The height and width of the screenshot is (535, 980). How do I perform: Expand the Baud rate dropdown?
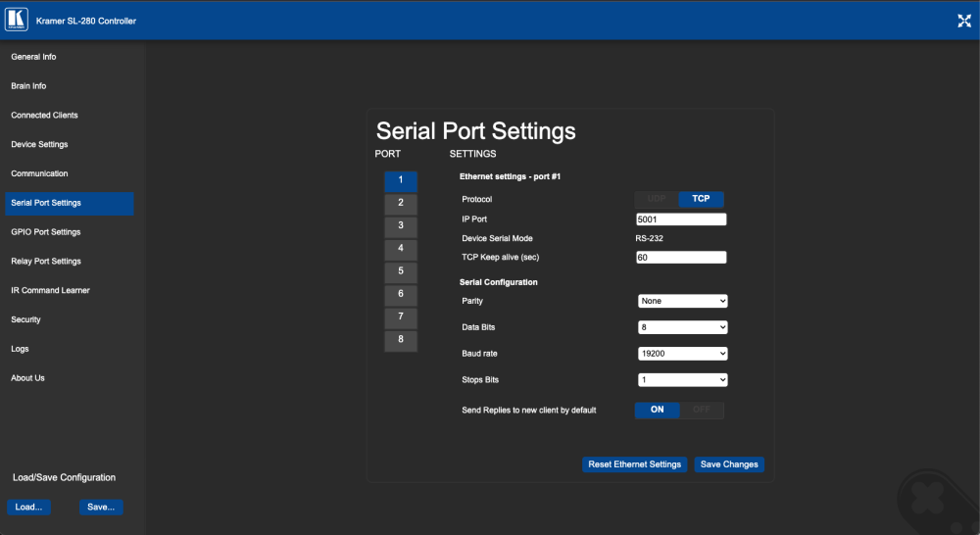pyautogui.click(x=682, y=353)
